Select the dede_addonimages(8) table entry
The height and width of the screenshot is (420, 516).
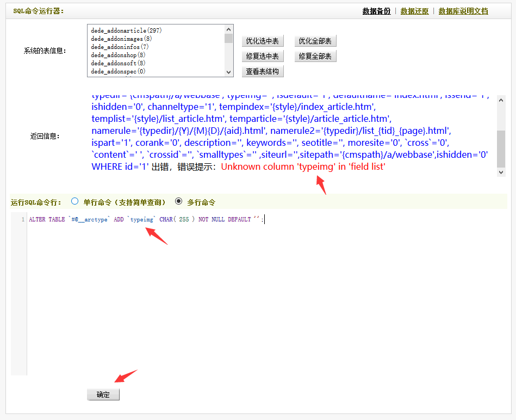click(121, 39)
